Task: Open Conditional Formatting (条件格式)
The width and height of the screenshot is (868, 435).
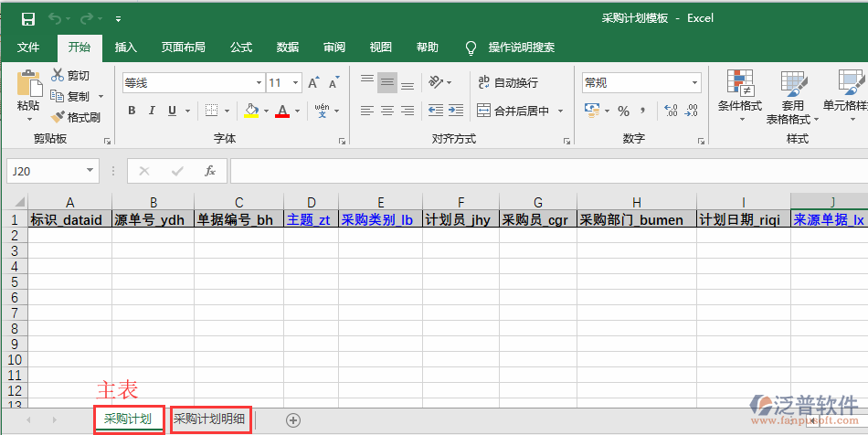Action: 740,96
